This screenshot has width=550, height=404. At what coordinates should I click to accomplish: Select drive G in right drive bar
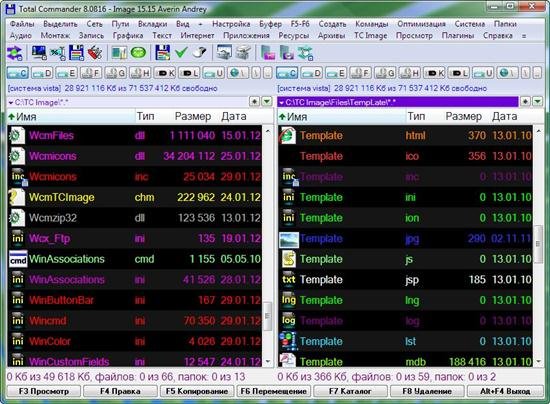point(385,73)
